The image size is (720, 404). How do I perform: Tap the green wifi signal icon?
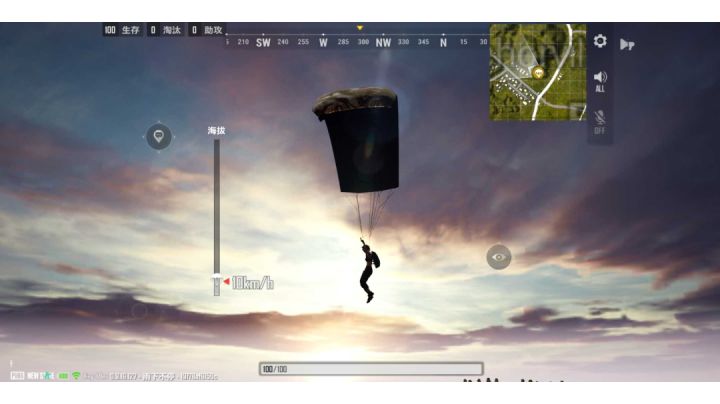tap(76, 376)
